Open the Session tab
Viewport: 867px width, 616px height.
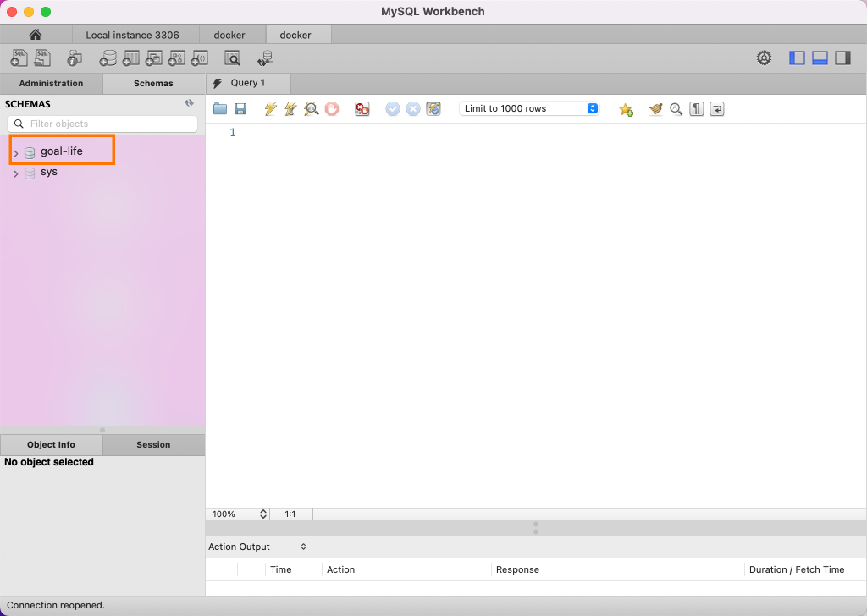pos(154,445)
